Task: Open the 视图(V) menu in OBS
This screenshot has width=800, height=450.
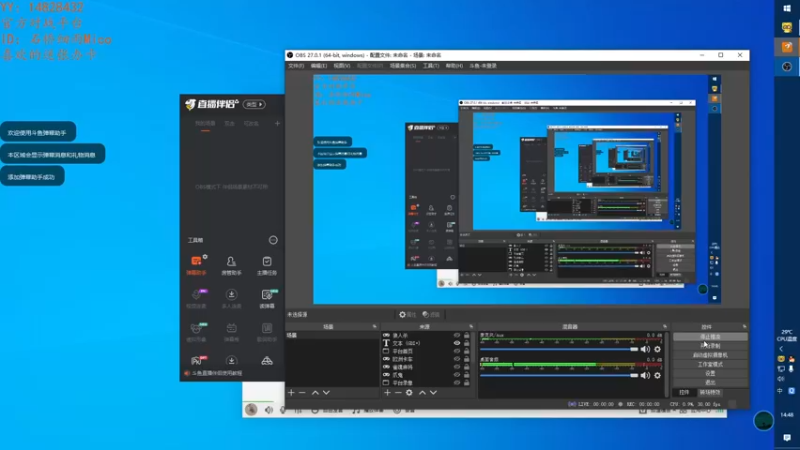Action: click(x=342, y=66)
